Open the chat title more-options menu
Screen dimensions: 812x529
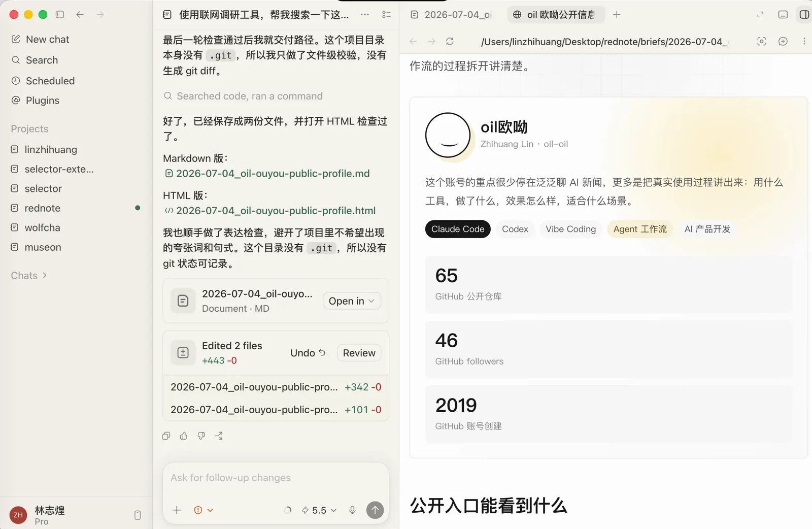[x=365, y=15]
